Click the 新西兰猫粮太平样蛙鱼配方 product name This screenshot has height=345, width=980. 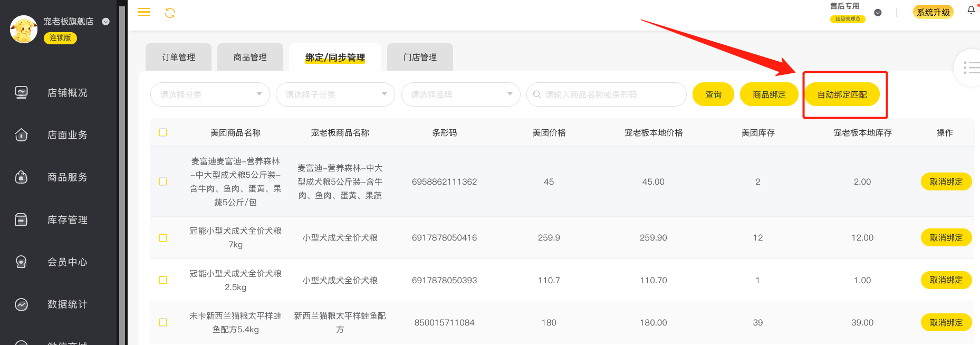coord(340,322)
